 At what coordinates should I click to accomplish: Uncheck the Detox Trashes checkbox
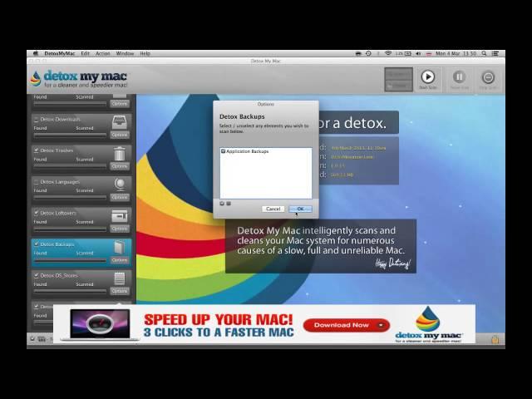pyautogui.click(x=37, y=150)
